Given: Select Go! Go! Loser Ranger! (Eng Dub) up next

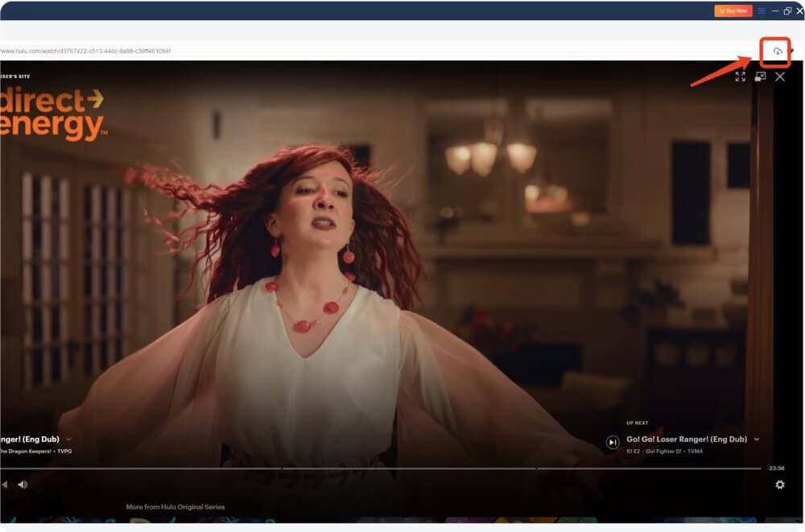Looking at the screenshot, I should coord(687,439).
